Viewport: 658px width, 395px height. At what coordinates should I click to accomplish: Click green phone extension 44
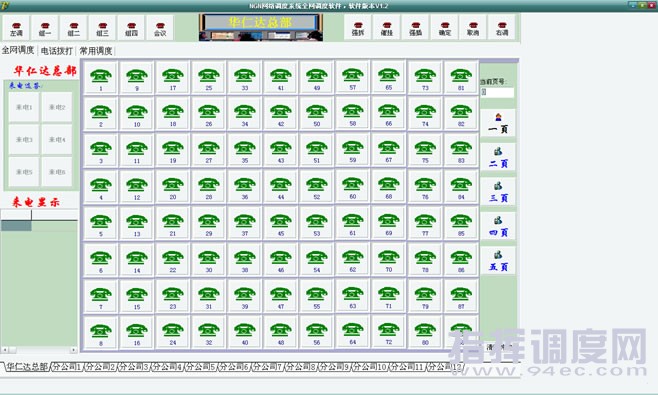[281, 187]
